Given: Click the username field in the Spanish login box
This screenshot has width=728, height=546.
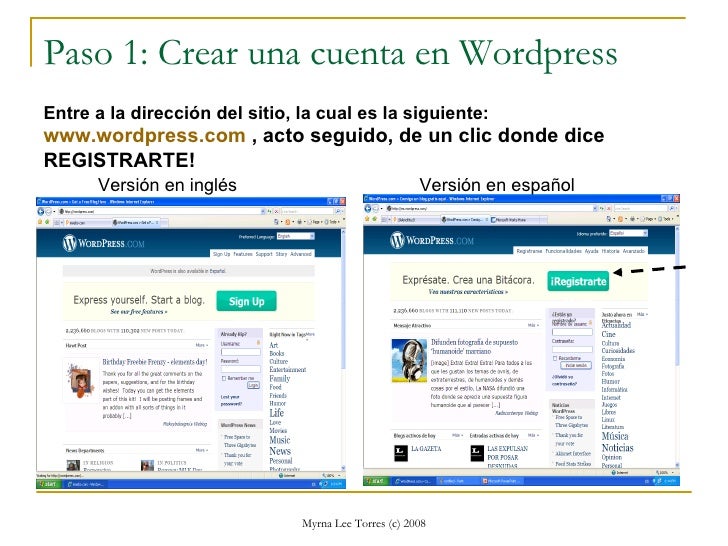Looking at the screenshot, I should click(572, 332).
